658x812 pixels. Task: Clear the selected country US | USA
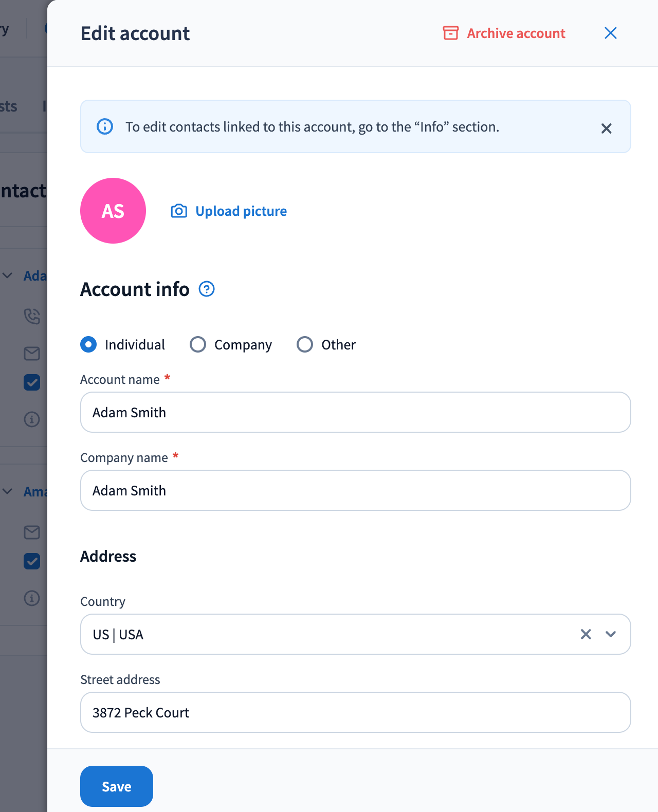click(586, 634)
